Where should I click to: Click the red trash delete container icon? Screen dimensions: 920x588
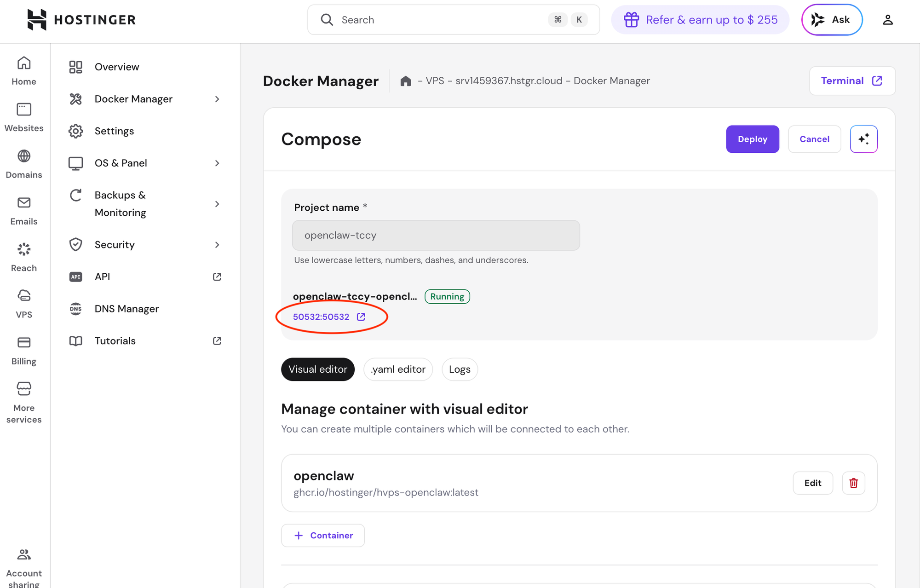(x=853, y=483)
